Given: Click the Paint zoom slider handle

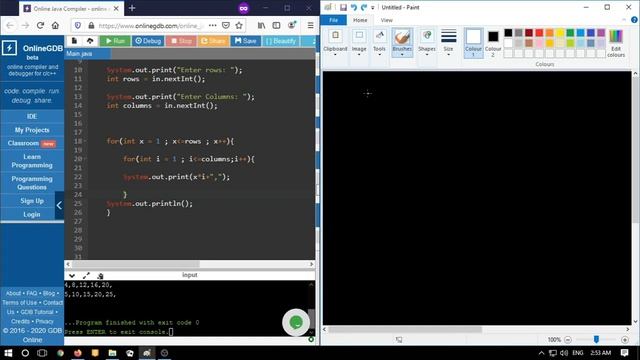Looking at the screenshot, I should [x=596, y=340].
